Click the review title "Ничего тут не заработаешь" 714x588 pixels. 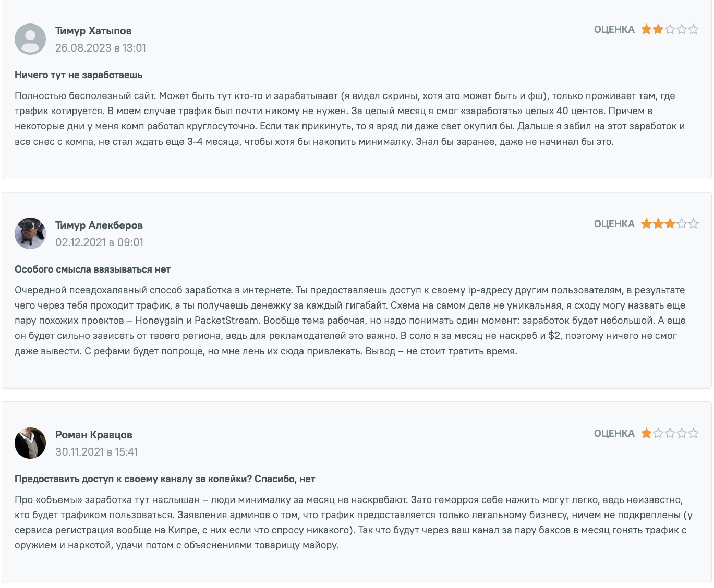(78, 75)
